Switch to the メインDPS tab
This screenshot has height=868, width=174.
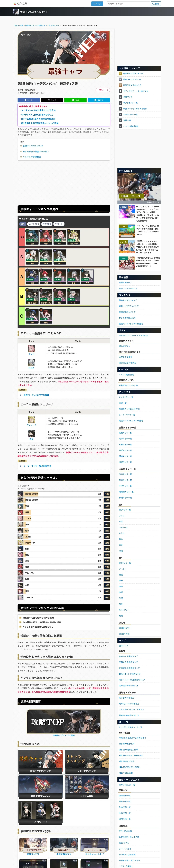pyautogui.click(x=34, y=224)
